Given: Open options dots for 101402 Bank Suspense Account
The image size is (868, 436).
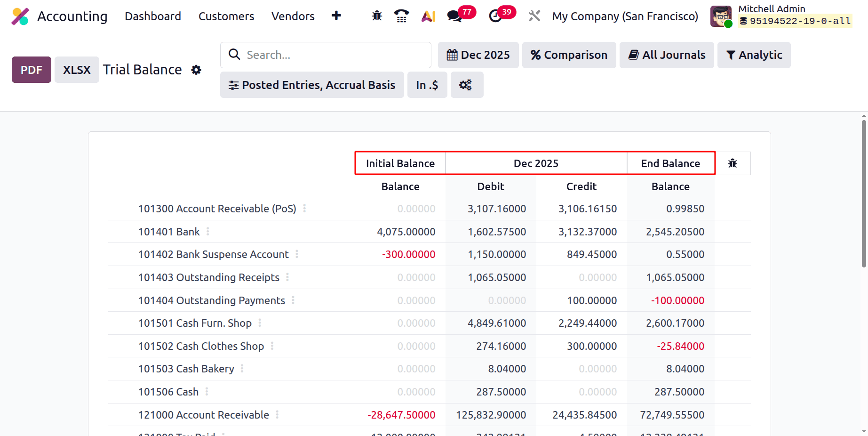Looking at the screenshot, I should [x=296, y=254].
